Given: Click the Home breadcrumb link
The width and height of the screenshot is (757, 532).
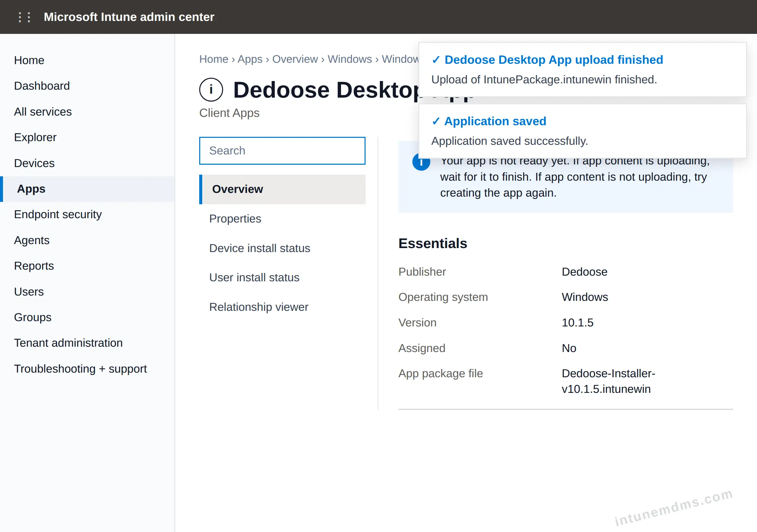Looking at the screenshot, I should click(x=214, y=59).
